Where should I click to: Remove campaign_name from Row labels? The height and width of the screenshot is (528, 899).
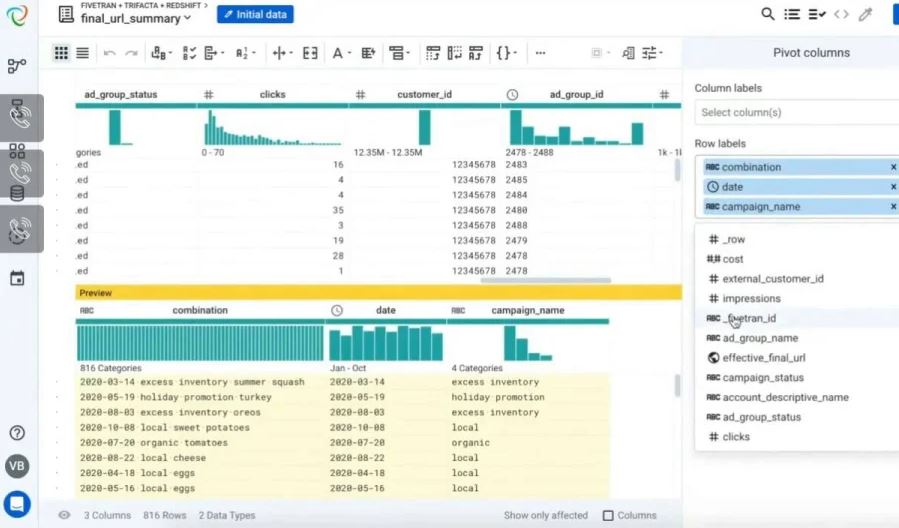coord(893,206)
